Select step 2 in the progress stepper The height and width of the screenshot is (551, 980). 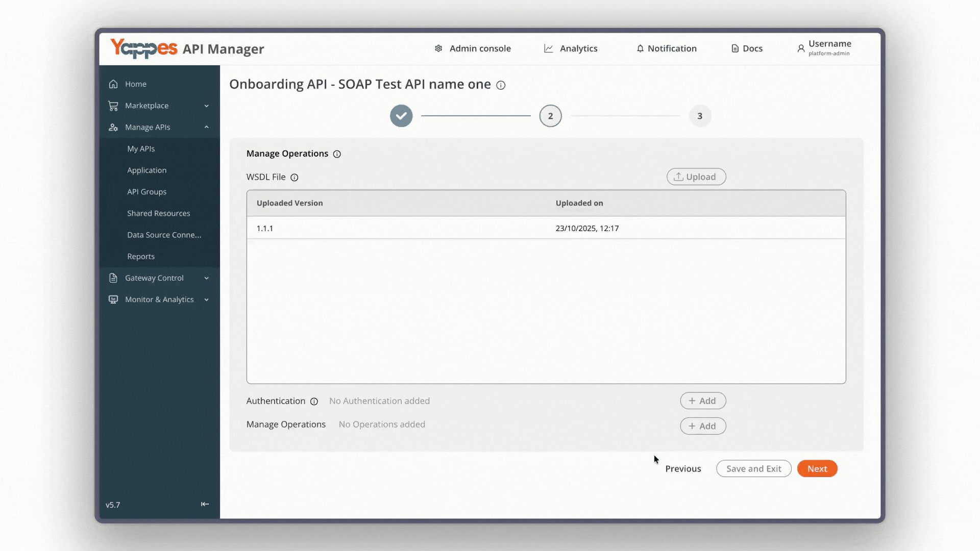point(550,116)
